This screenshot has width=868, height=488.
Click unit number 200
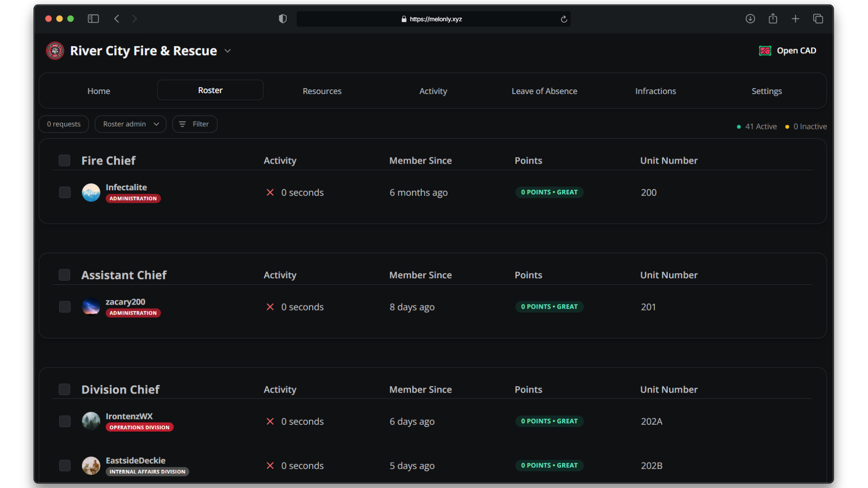coord(649,192)
